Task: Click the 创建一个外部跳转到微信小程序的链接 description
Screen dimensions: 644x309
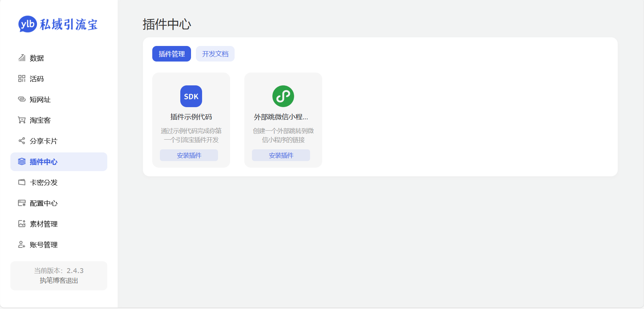Action: [x=283, y=135]
